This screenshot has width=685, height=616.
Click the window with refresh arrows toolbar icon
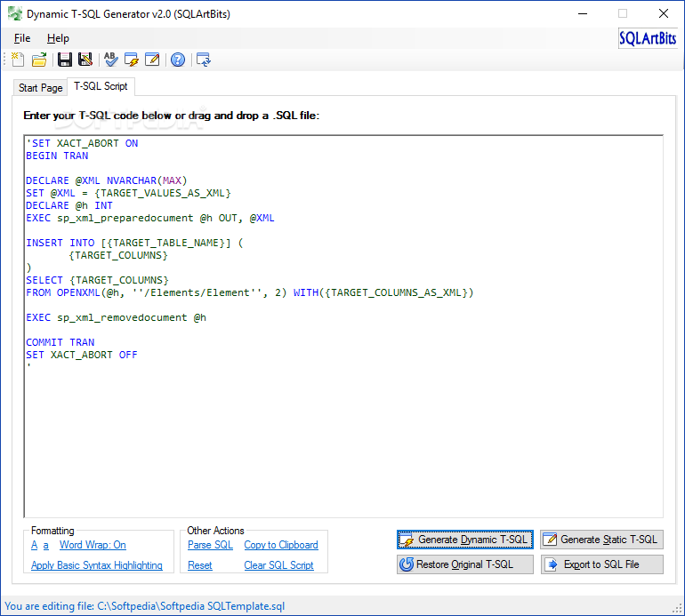[204, 60]
